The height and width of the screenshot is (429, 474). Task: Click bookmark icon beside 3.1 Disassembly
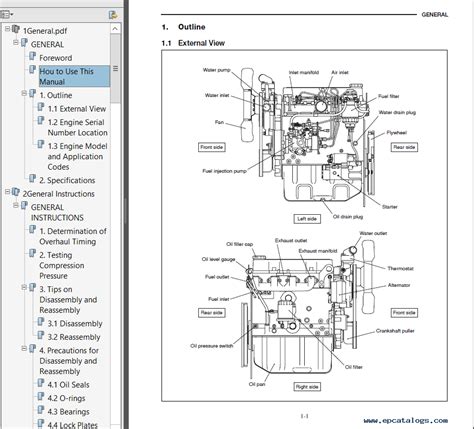point(41,322)
